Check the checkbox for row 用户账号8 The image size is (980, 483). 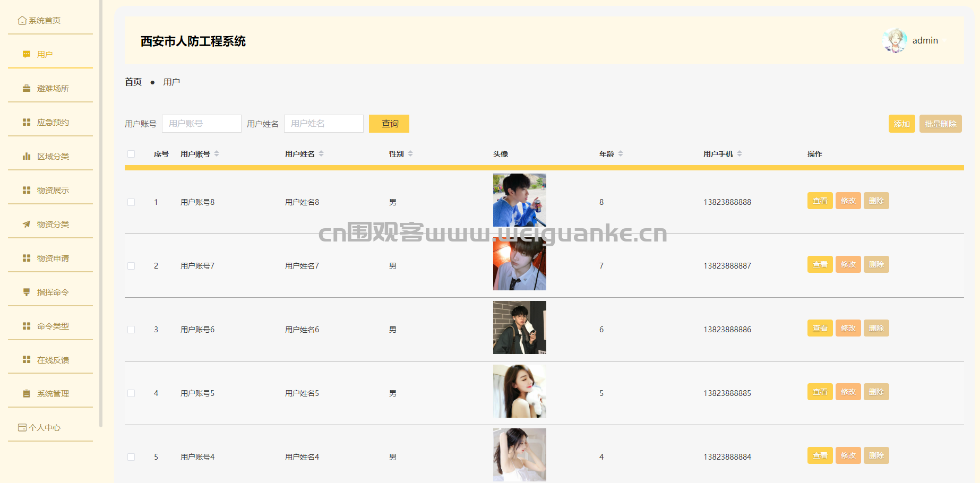click(x=131, y=202)
